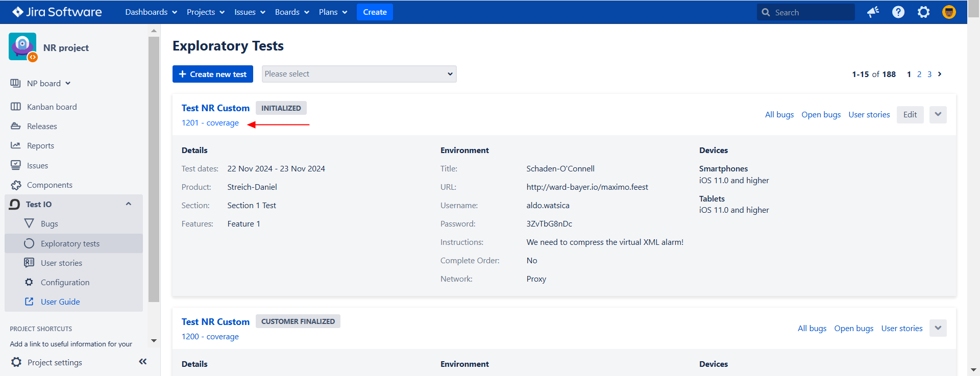Viewport: 980px width, 376px height.
Task: Click the User stories card icon
Action: tap(29, 263)
